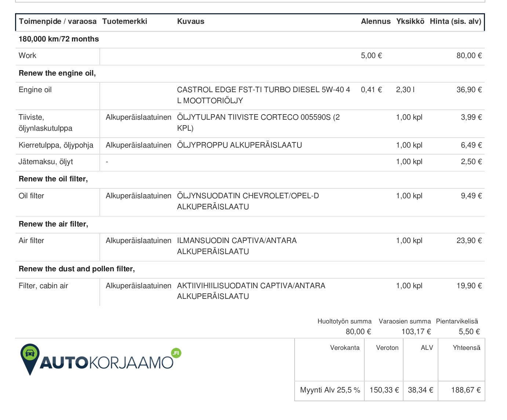Image resolution: width=507 pixels, height=420 pixels.
Task: Select the Tuotemerkki column header
Action: 125,21
